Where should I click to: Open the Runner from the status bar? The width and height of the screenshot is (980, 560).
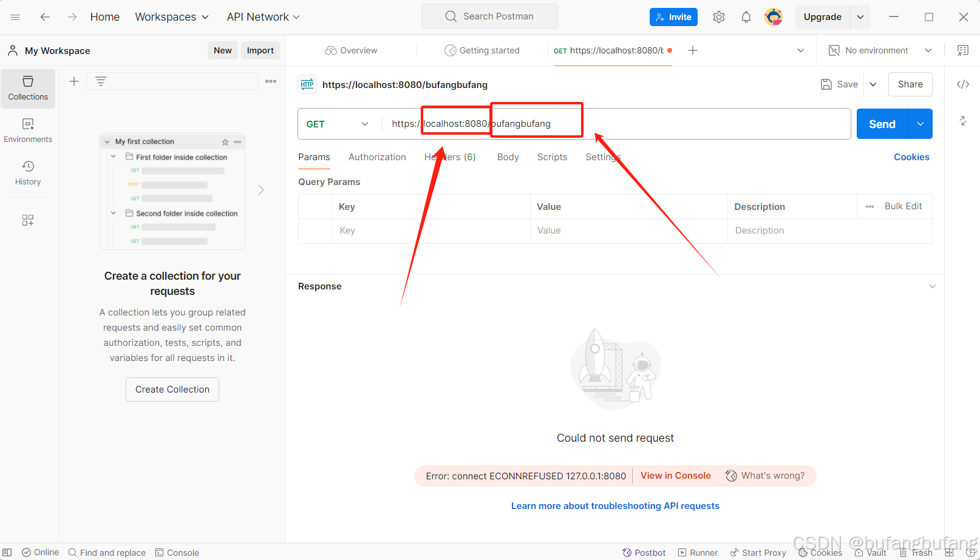pos(698,553)
